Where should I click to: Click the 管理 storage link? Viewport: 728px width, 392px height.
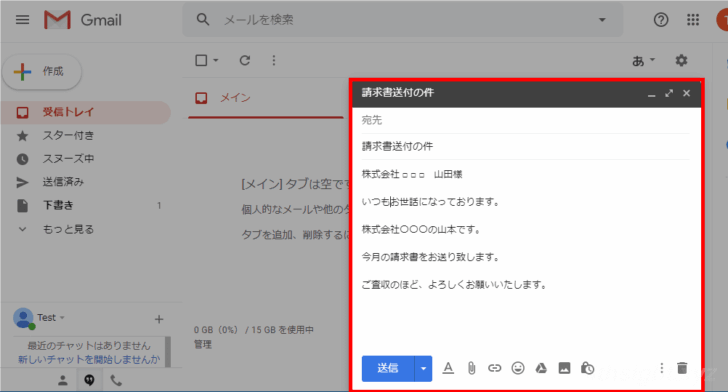tap(203, 345)
